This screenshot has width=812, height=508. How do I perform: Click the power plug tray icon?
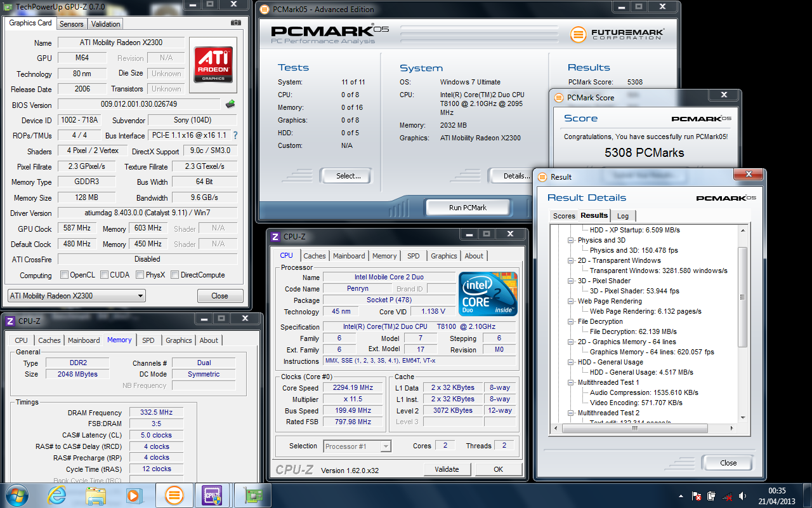(712, 496)
